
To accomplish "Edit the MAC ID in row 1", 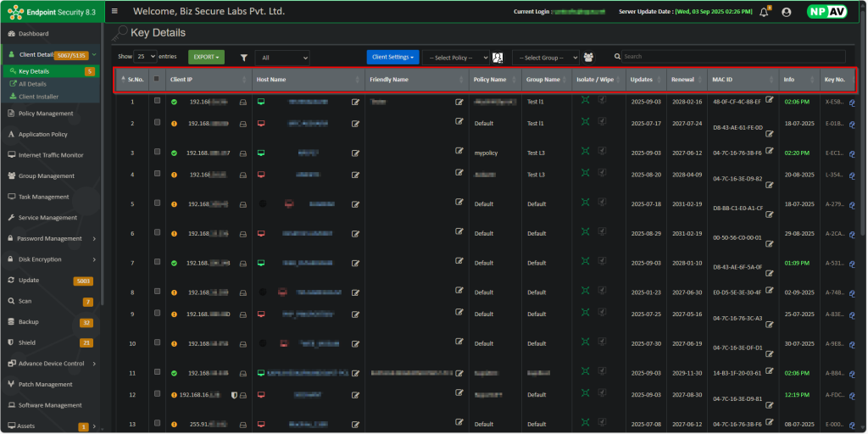I will (x=770, y=99).
